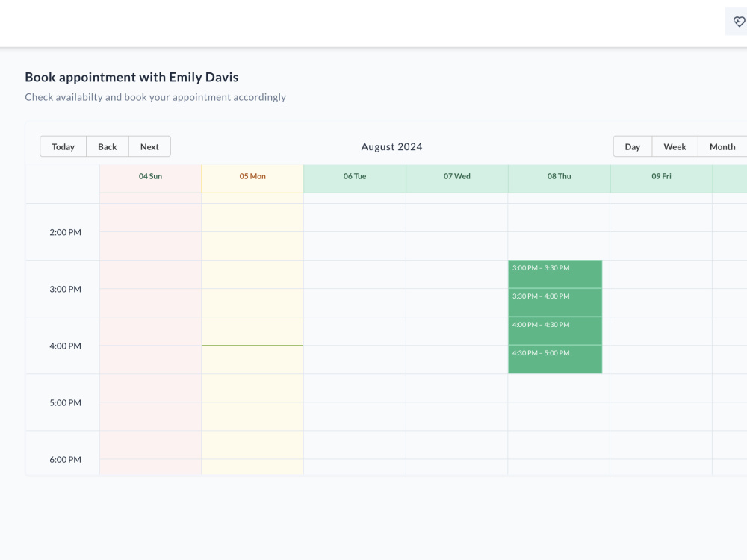Click the Book appointment with Emily Davis heading
This screenshot has height=560, width=747.
pos(131,77)
